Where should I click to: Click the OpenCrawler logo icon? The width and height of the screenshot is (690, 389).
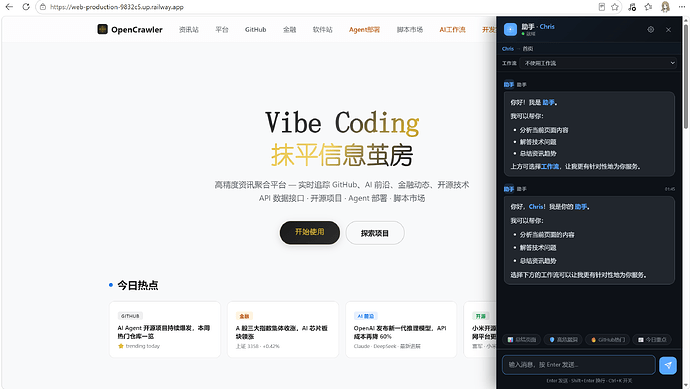coord(102,29)
